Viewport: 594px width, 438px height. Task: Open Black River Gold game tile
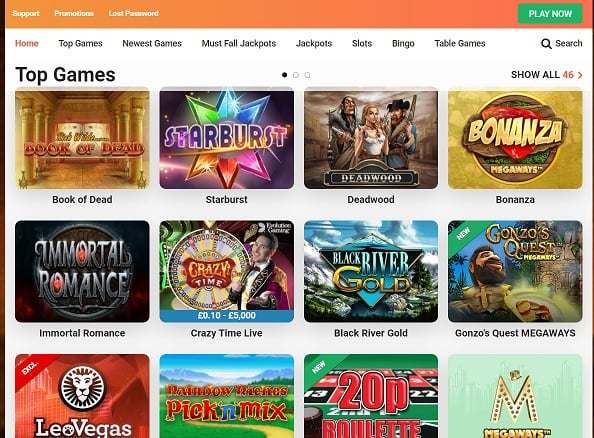(371, 271)
